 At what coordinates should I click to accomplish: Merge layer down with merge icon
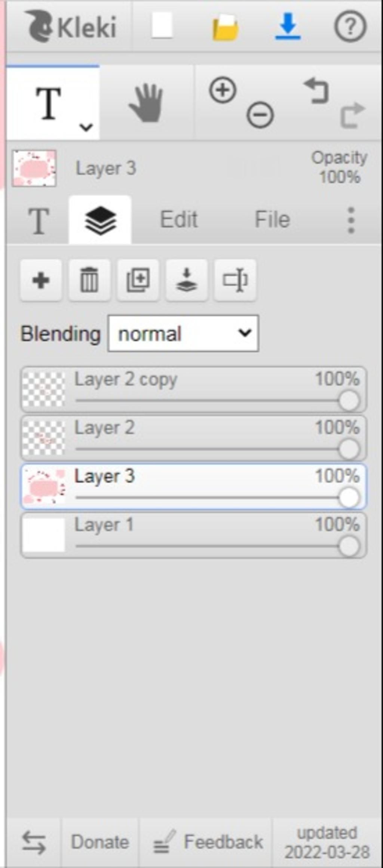click(x=187, y=280)
